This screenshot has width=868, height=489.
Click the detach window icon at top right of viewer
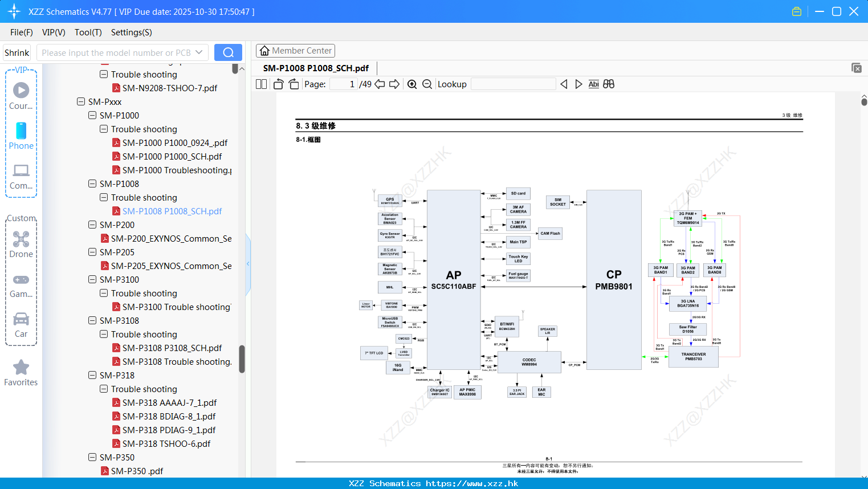(857, 68)
